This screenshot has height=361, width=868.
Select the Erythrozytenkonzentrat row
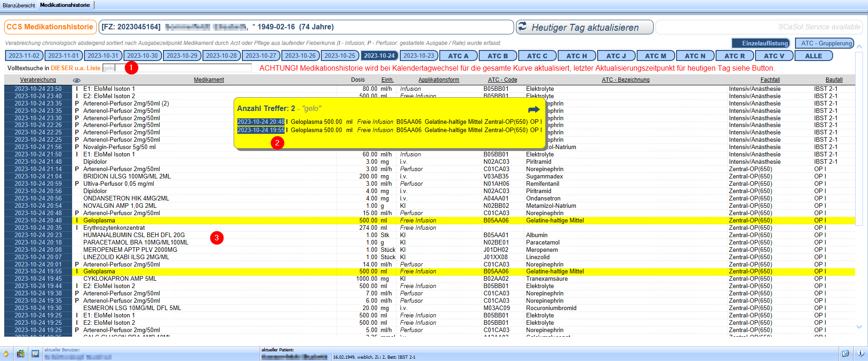(430, 228)
